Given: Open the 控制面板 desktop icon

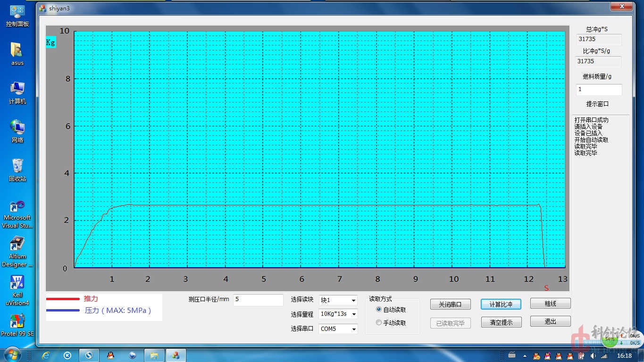Looking at the screenshot, I should (x=17, y=16).
